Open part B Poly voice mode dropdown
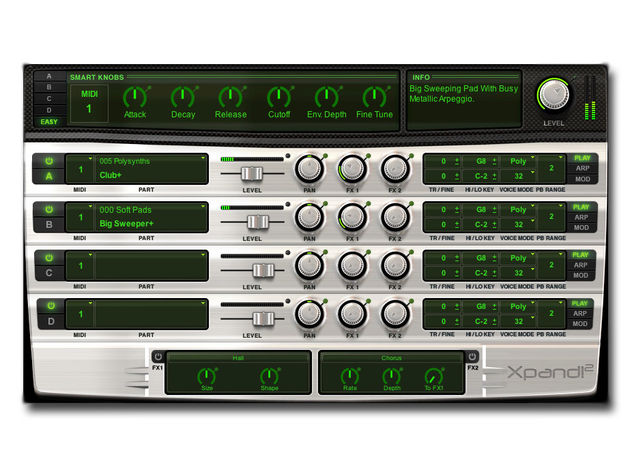Image resolution: width=630 pixels, height=472 pixels. [x=520, y=210]
